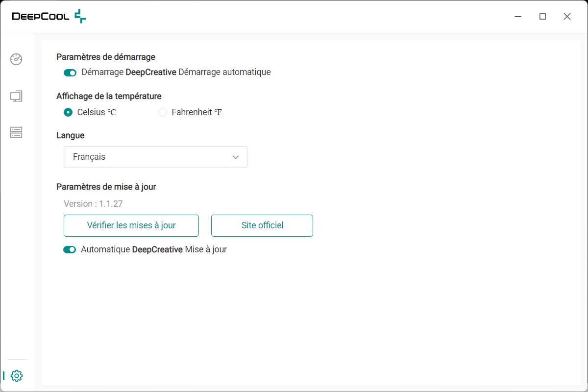Click the Paramètres de démarrage heading
The width and height of the screenshot is (588, 392).
click(106, 57)
